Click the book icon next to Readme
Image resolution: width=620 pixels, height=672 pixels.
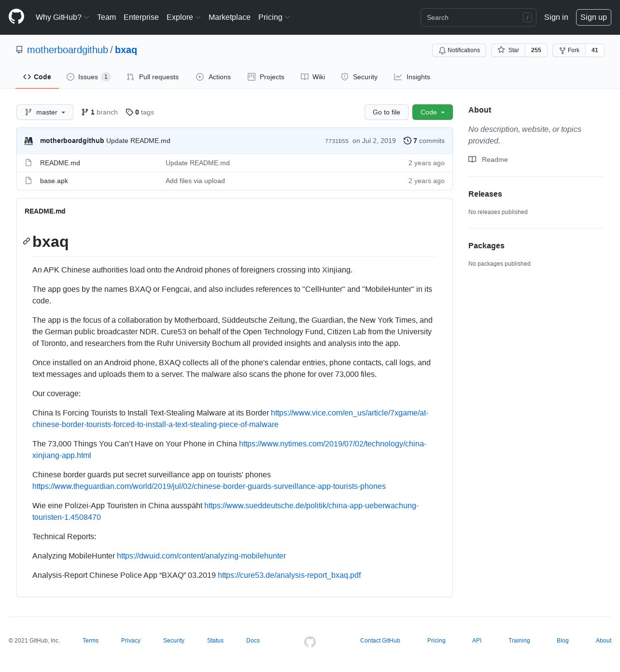pyautogui.click(x=472, y=159)
